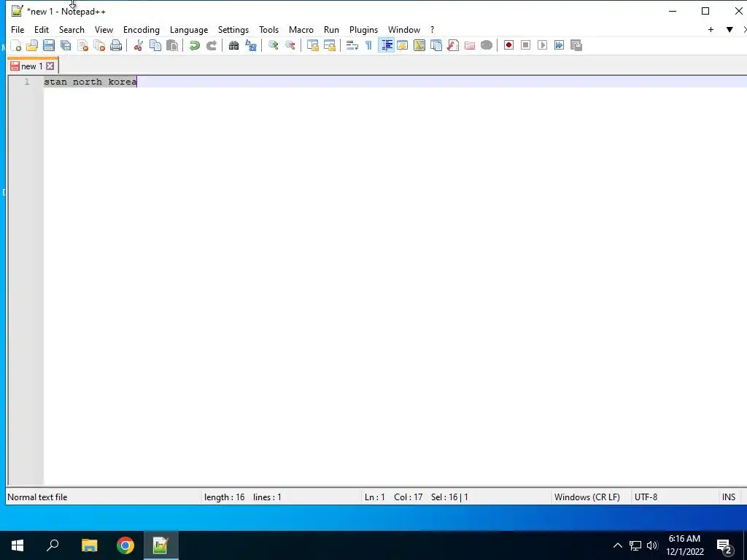Screen dimensions: 747x560
Task: Click the Zoom Out magnifier icon
Action: (x=290, y=45)
